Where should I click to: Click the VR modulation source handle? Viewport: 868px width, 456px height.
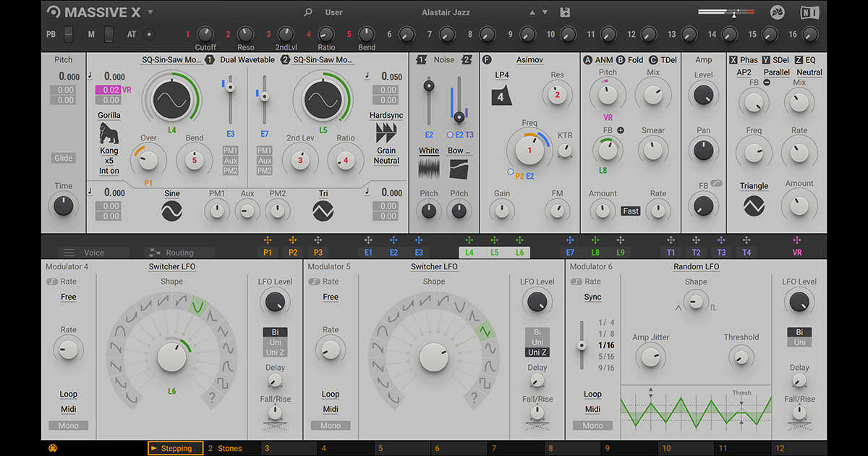[797, 240]
